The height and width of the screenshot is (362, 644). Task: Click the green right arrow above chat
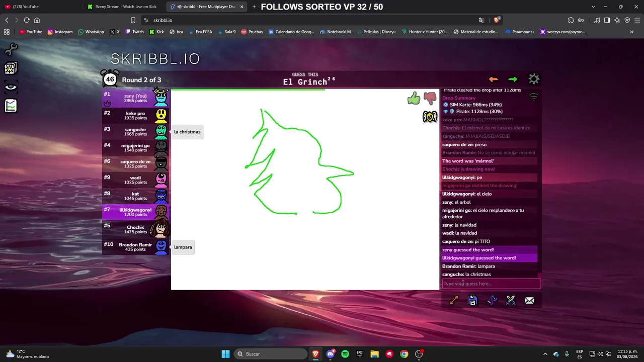(513, 79)
